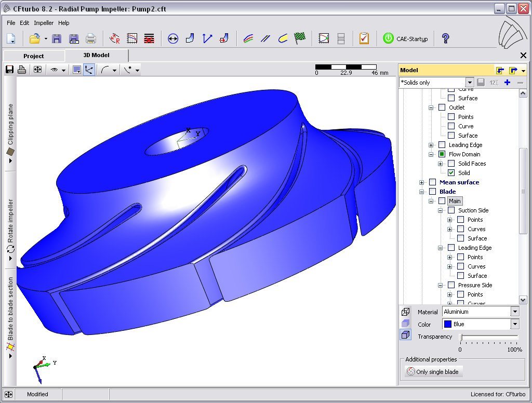Uncheck the Solid checkbox under Flow Domain
This screenshot has height=403, width=532.
coord(451,173)
